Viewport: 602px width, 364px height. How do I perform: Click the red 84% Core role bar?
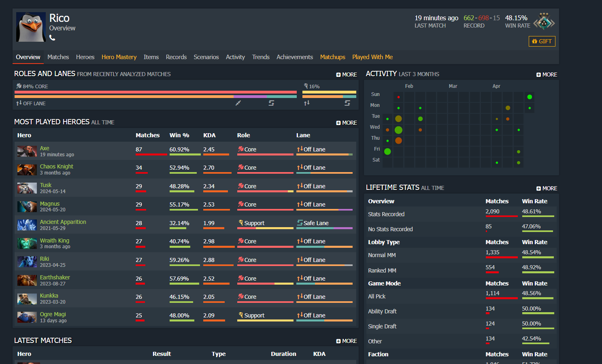click(155, 92)
